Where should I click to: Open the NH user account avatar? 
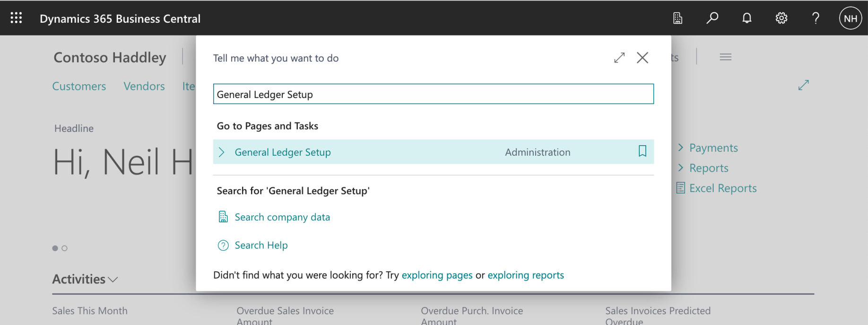click(850, 18)
